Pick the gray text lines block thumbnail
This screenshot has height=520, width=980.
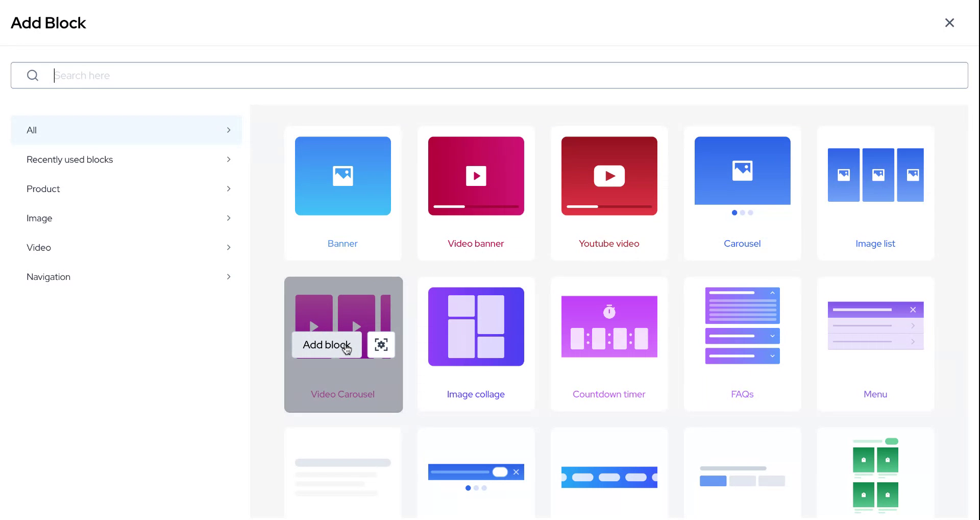[343, 477]
